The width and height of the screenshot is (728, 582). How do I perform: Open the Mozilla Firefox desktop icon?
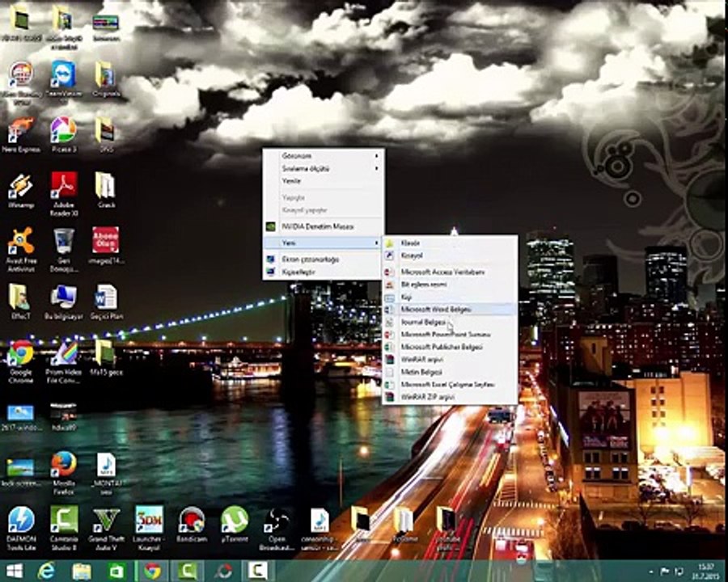(x=63, y=465)
